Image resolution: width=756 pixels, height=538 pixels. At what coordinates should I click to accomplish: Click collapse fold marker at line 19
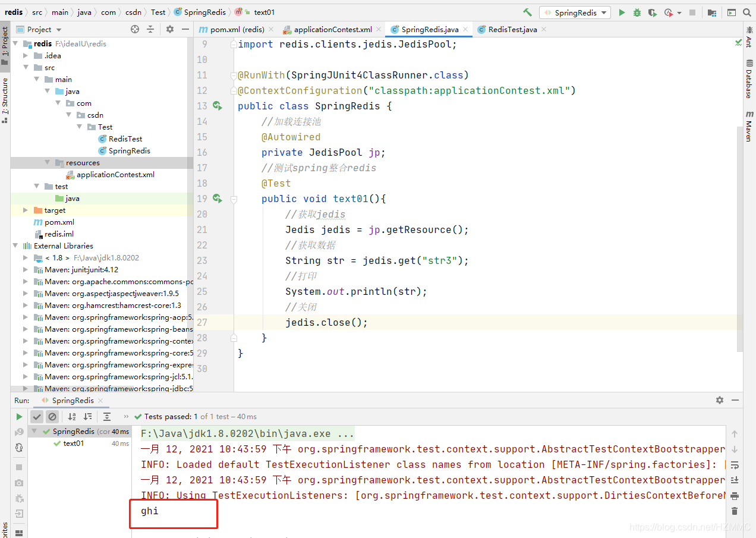234,199
